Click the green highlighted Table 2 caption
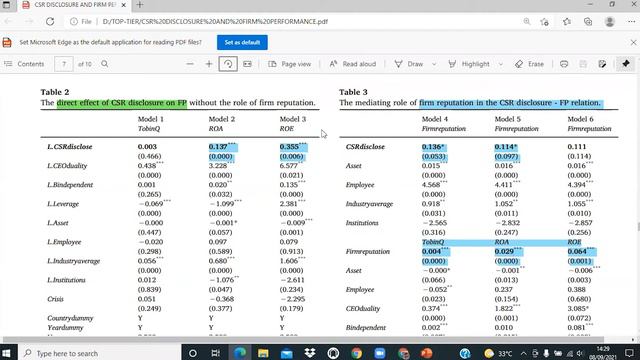Image resolution: width=640 pixels, height=360 pixels. point(122,103)
